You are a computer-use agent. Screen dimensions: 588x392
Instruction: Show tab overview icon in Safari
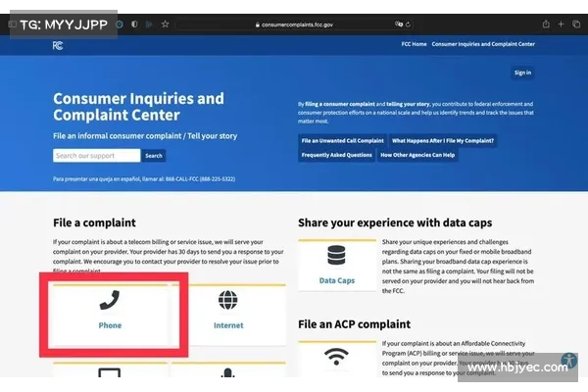click(576, 24)
